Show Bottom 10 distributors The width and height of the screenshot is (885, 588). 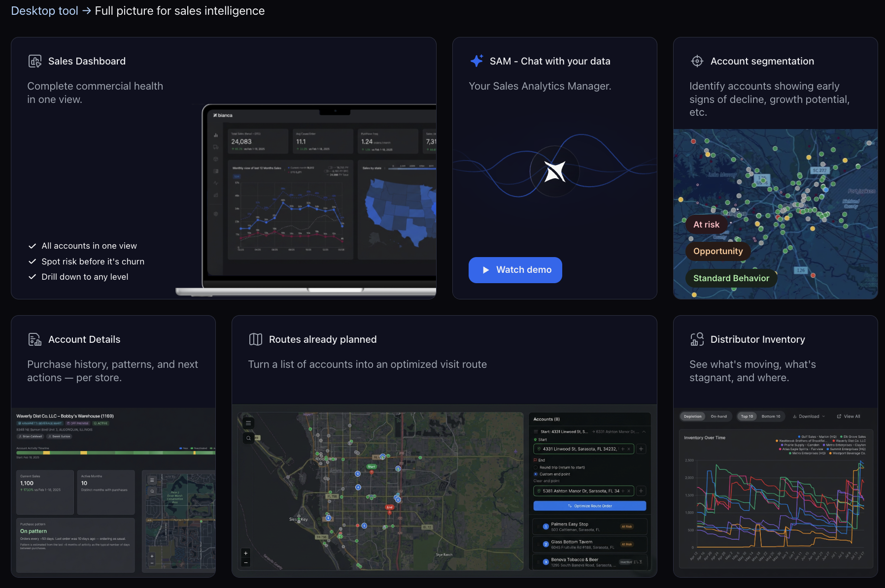point(771,417)
